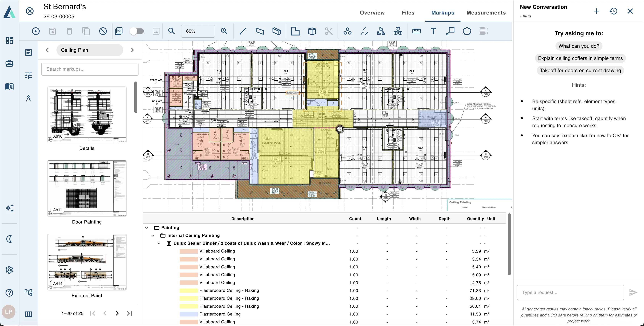Select the 3D volume cube tool
This screenshot has height=326, width=644.
[x=312, y=31]
